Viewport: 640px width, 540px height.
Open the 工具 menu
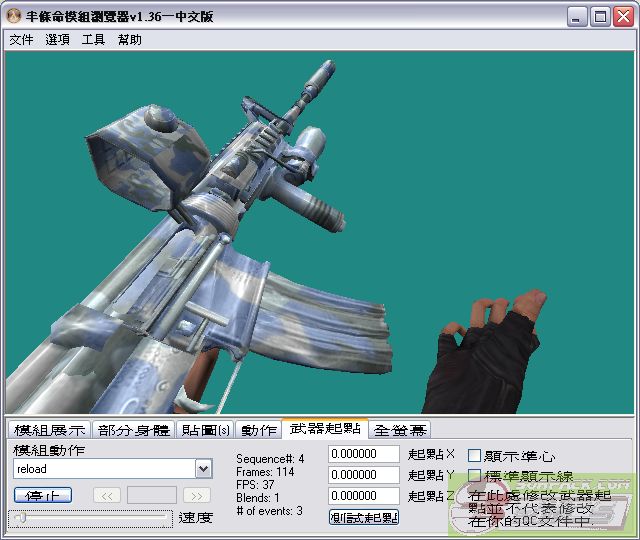[x=93, y=40]
